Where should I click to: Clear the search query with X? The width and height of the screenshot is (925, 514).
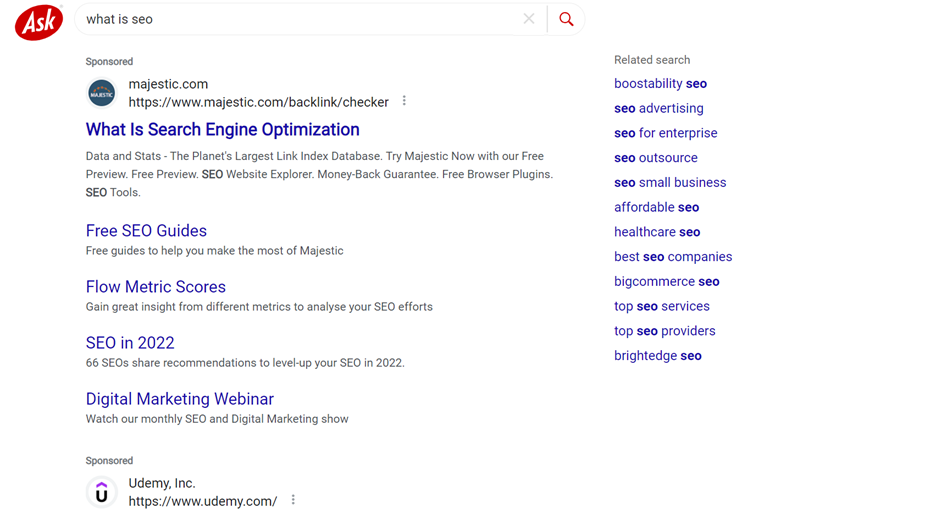click(529, 19)
